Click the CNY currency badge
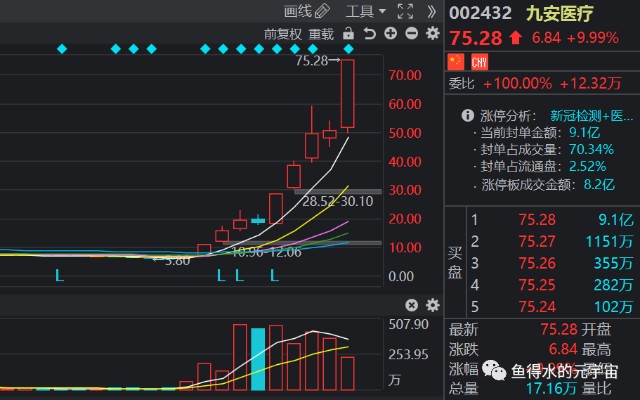 [x=479, y=62]
